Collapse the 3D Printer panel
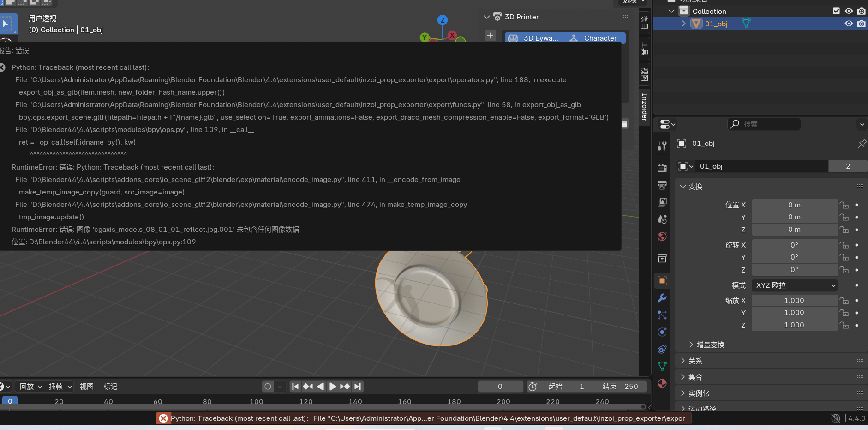This screenshot has width=868, height=430. pos(486,17)
